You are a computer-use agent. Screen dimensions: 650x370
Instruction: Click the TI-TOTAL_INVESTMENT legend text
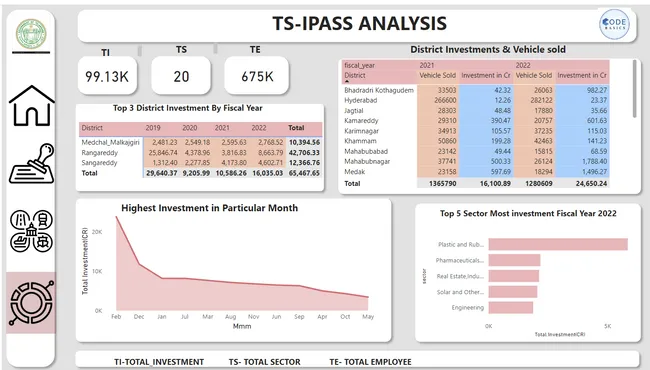[x=159, y=362]
